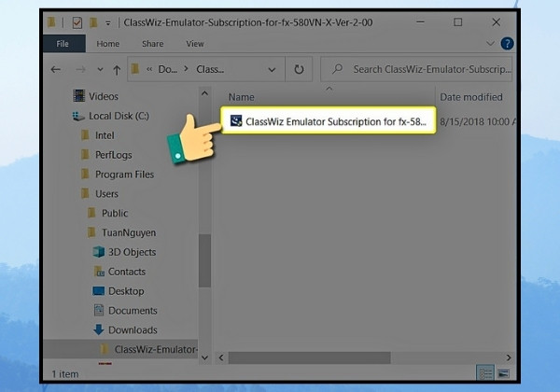Image resolution: width=560 pixels, height=392 pixels.
Task: Open the Contacts folder
Action: point(127,272)
